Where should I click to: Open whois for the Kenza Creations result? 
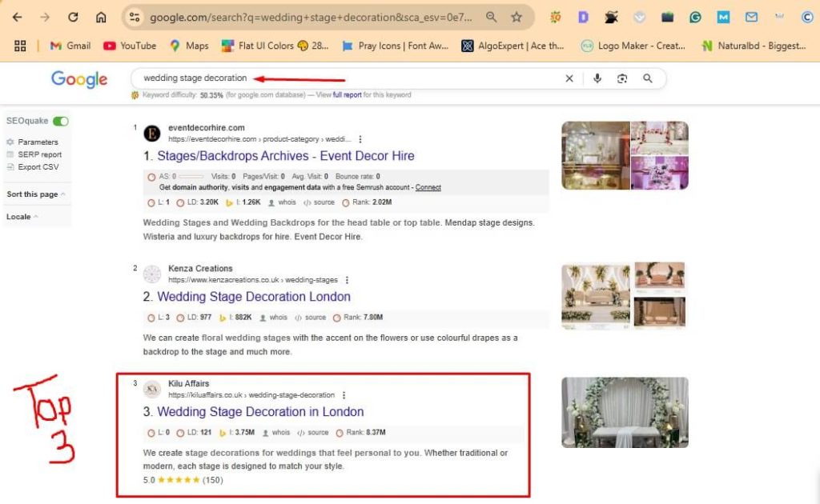coord(274,318)
